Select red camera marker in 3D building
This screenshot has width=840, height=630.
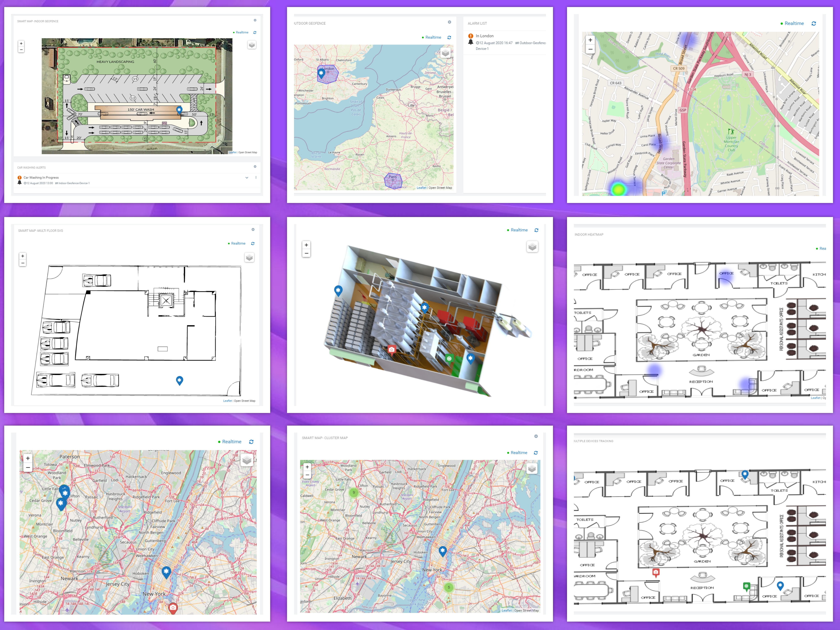[391, 350]
